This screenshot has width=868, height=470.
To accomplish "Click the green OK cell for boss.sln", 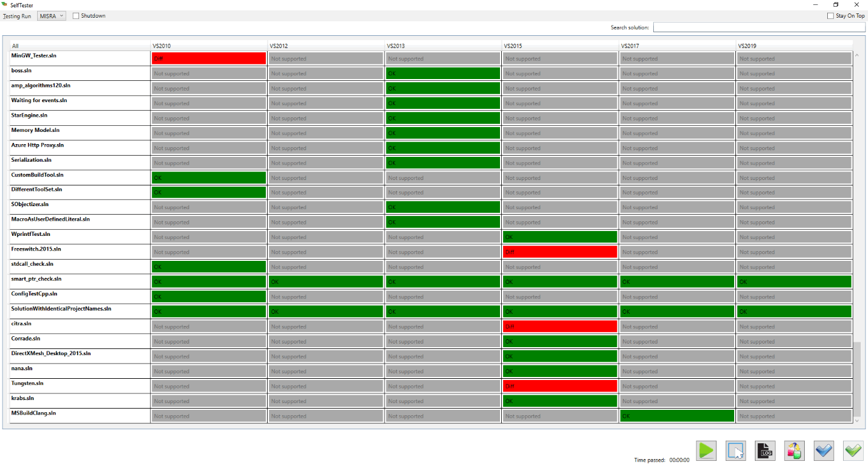I will point(443,74).
